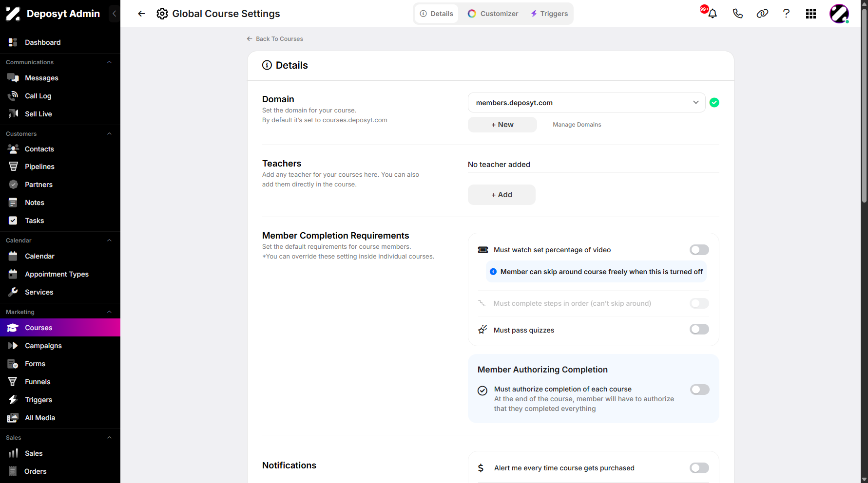Enable Must authorize completion of each course
The image size is (868, 483).
(x=699, y=390)
